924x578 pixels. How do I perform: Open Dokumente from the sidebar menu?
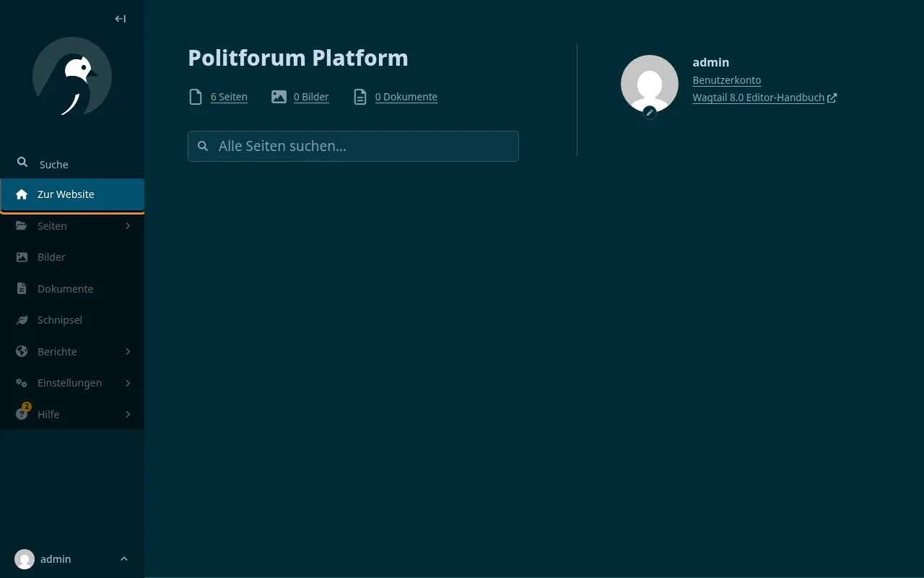[x=72, y=289]
